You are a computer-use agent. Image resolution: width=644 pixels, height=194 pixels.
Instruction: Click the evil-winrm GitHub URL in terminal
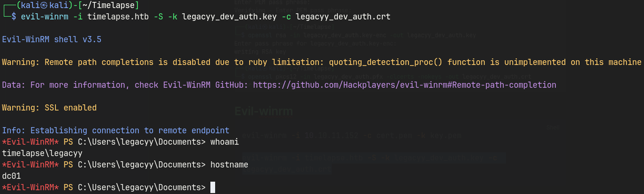click(404, 85)
